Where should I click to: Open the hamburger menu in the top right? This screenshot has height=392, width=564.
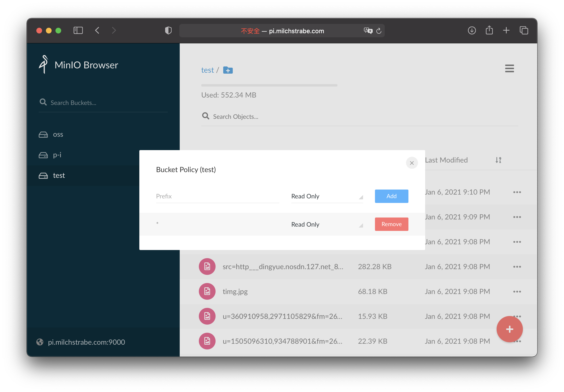509,68
